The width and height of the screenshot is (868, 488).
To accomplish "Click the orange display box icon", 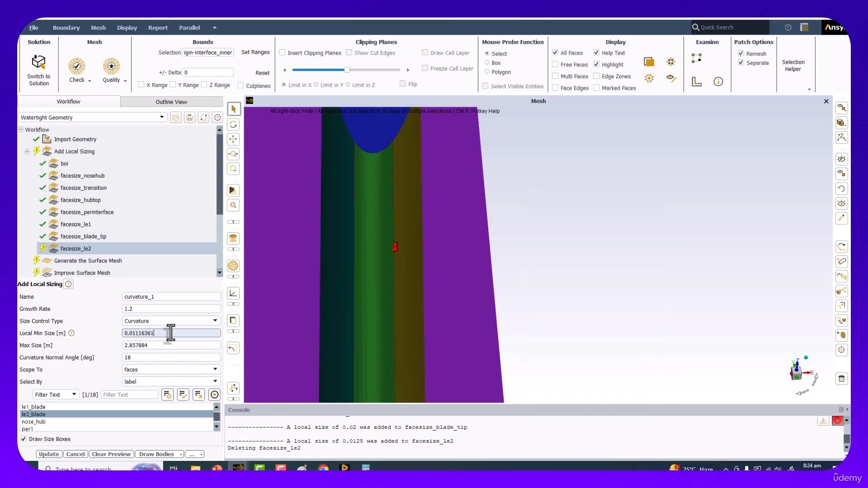I will 649,62.
